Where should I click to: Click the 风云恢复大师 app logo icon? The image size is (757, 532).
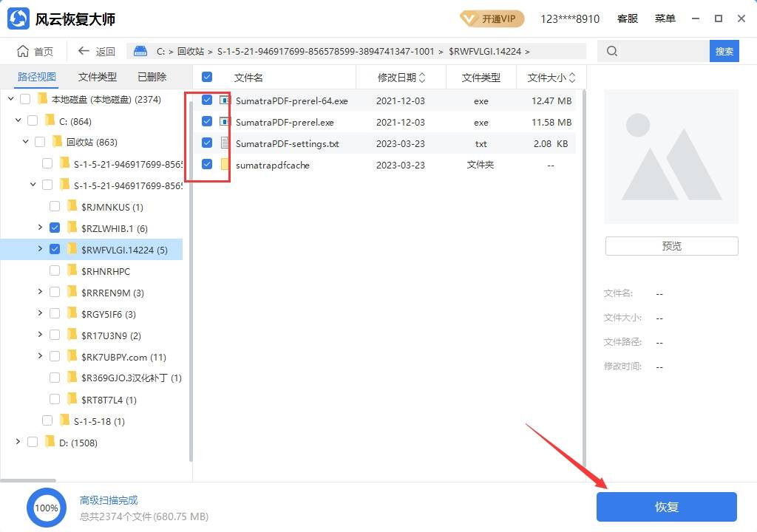point(18,18)
